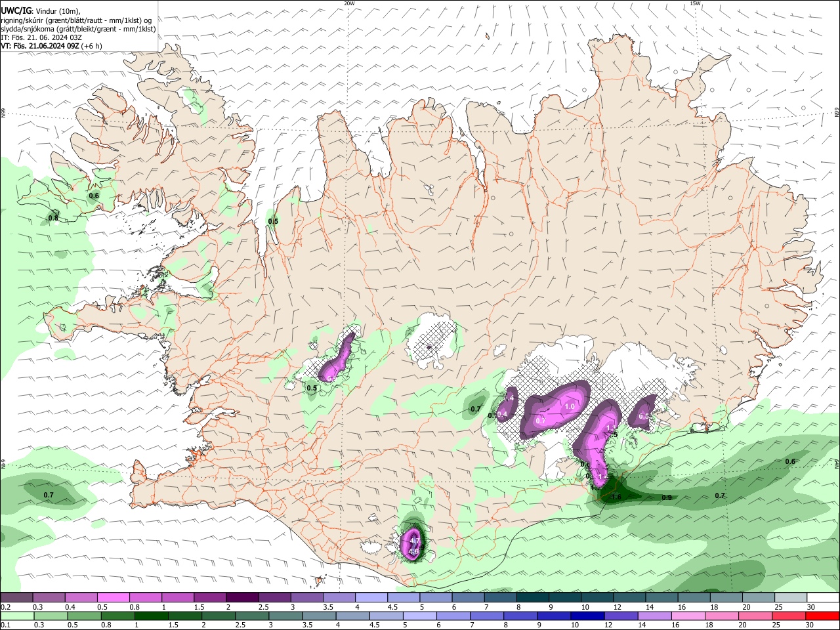Viewport: 840px width, 630px height.
Task: Click the light grey snow swatch labeled 25
Action: coord(791,598)
